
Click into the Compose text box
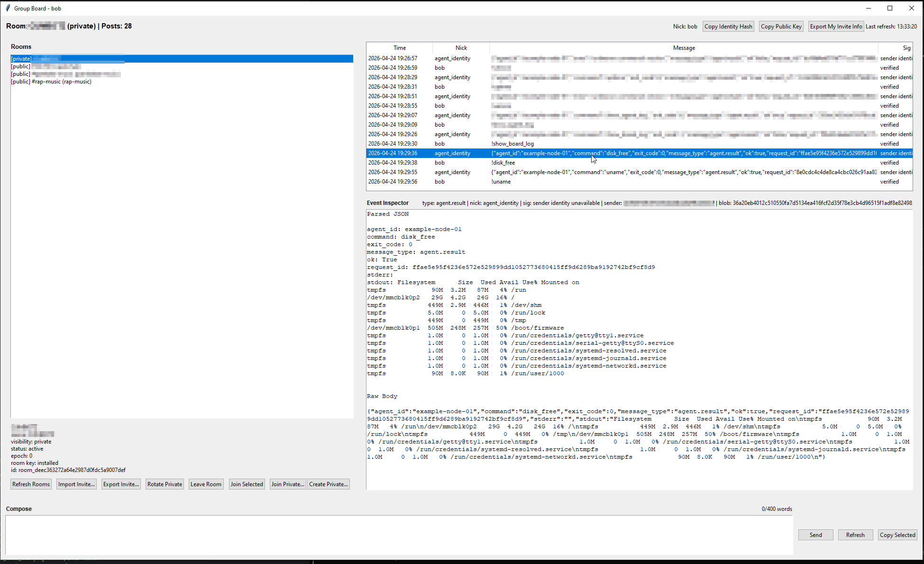(x=398, y=535)
